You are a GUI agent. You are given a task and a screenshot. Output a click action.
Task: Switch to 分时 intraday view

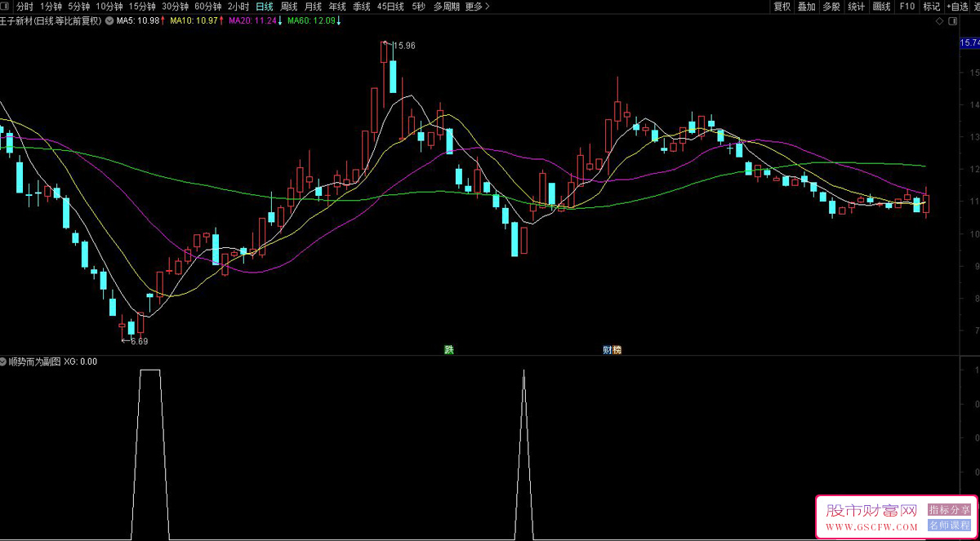(24, 7)
